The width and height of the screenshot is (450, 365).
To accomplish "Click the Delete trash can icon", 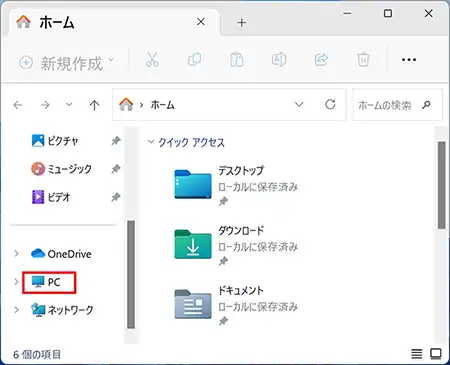I will coord(363,60).
